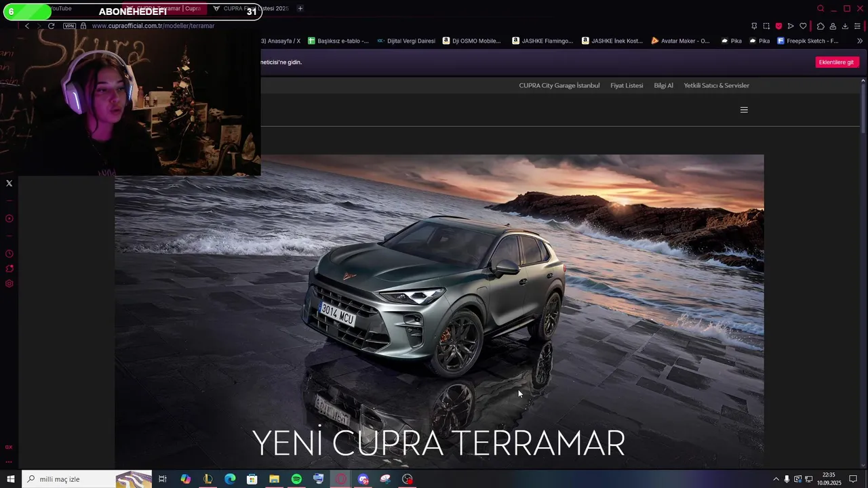The height and width of the screenshot is (488, 868).
Task: Expand hidden bookmarks double-chevron
Action: [860, 41]
